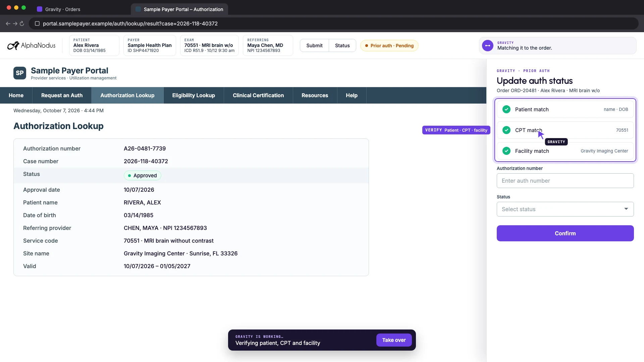
Task: Click the Gravity assistant avatar icon
Action: tap(488, 46)
